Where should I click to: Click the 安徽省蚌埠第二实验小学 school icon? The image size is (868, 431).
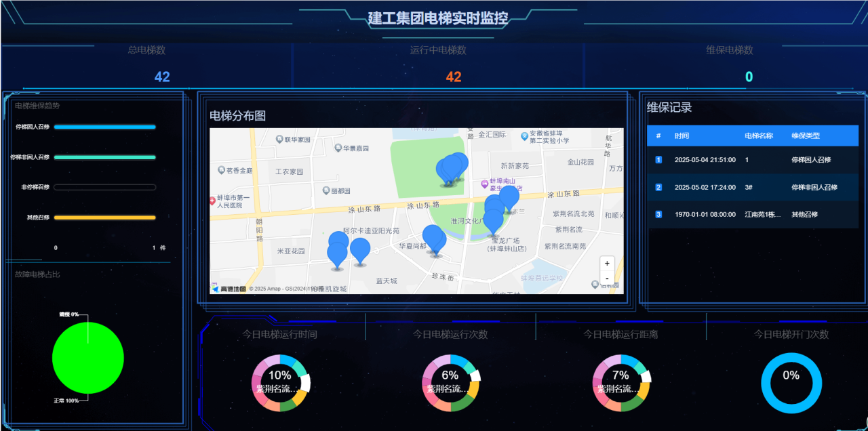click(x=524, y=136)
